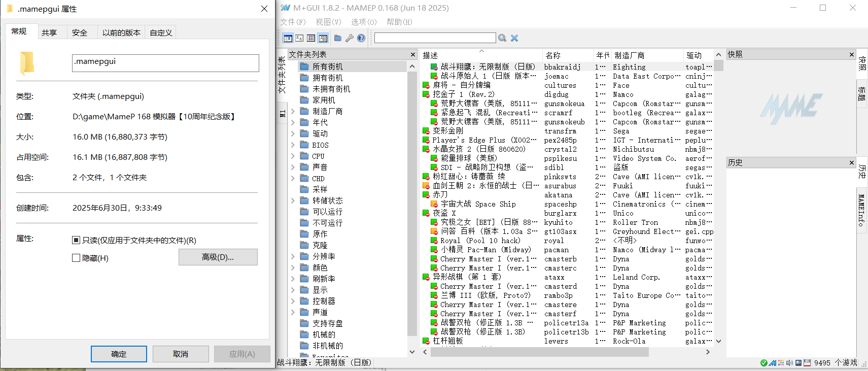Screen dimensions: 868x371
Task: Click the game icon next to 变形金刚
Action: (x=426, y=131)
